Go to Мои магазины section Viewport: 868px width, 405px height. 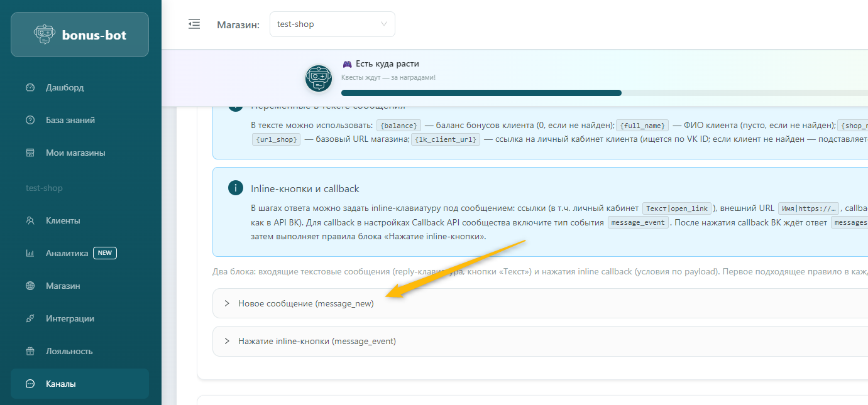pos(80,153)
